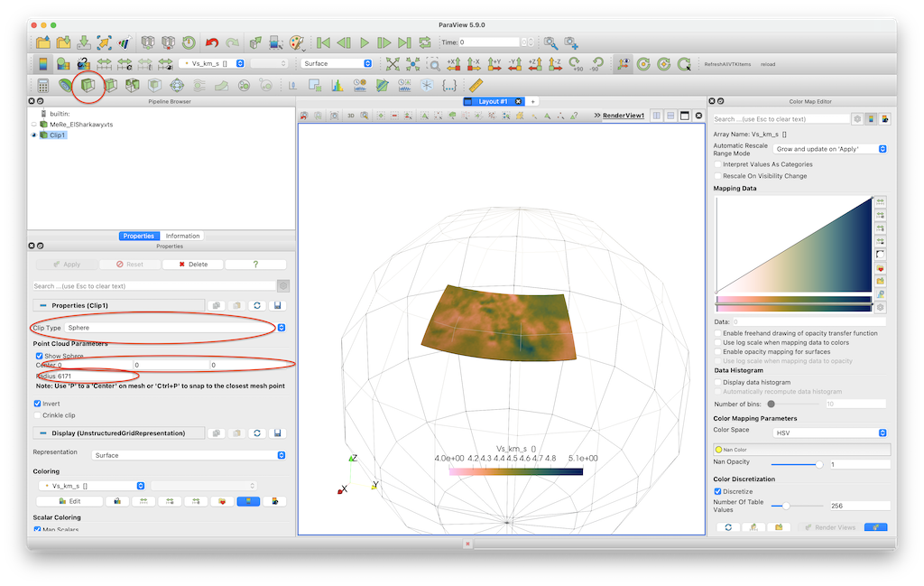
Task: Click the Undo arrow icon
Action: [x=212, y=42]
